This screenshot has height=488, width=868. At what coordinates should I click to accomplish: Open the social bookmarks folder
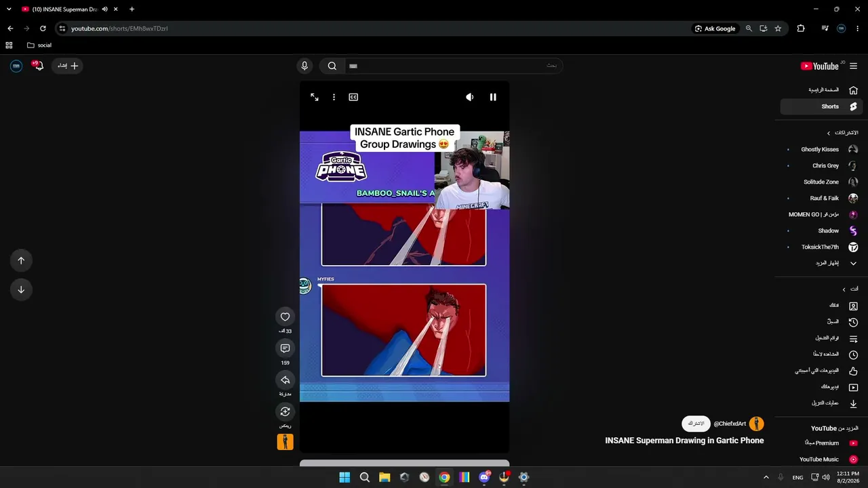coord(39,45)
